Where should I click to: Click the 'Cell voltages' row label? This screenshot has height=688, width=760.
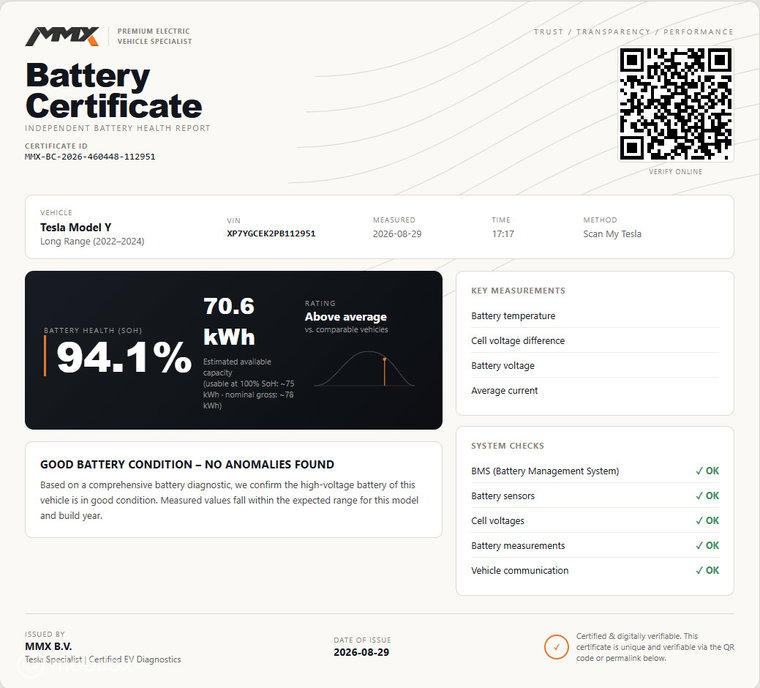click(498, 521)
